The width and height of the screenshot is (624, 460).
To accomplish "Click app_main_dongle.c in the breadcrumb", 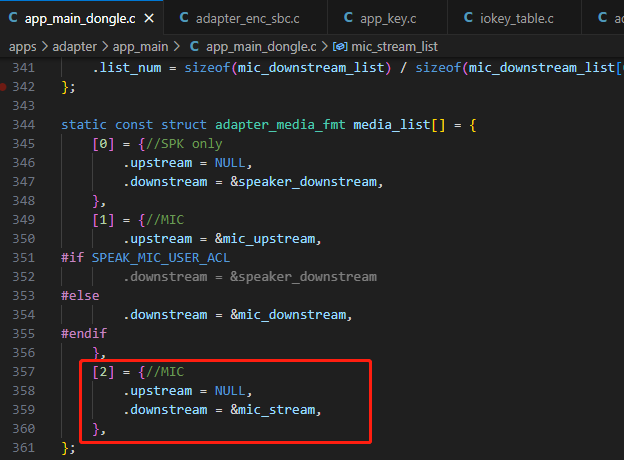I will 261,47.
